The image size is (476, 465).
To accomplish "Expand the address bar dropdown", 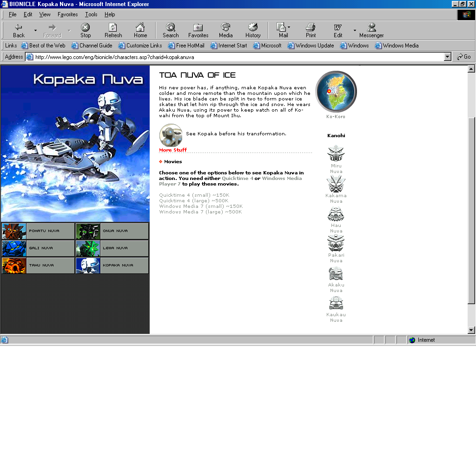I will pyautogui.click(x=448, y=57).
